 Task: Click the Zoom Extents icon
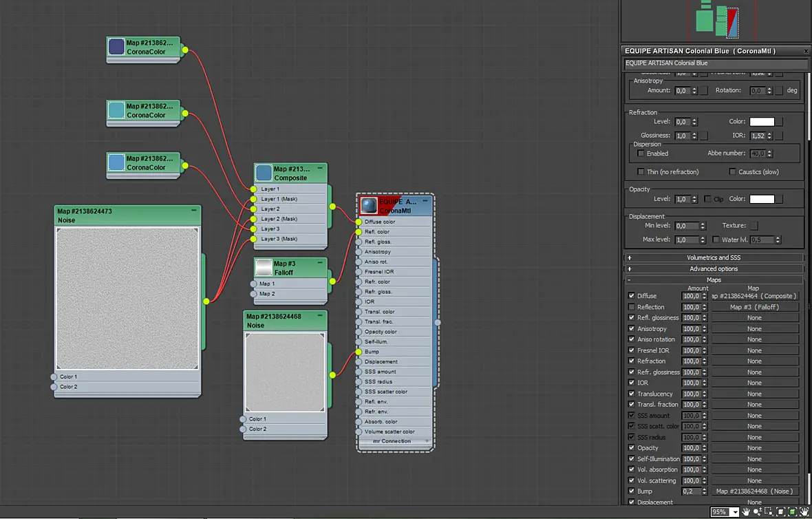point(781,511)
